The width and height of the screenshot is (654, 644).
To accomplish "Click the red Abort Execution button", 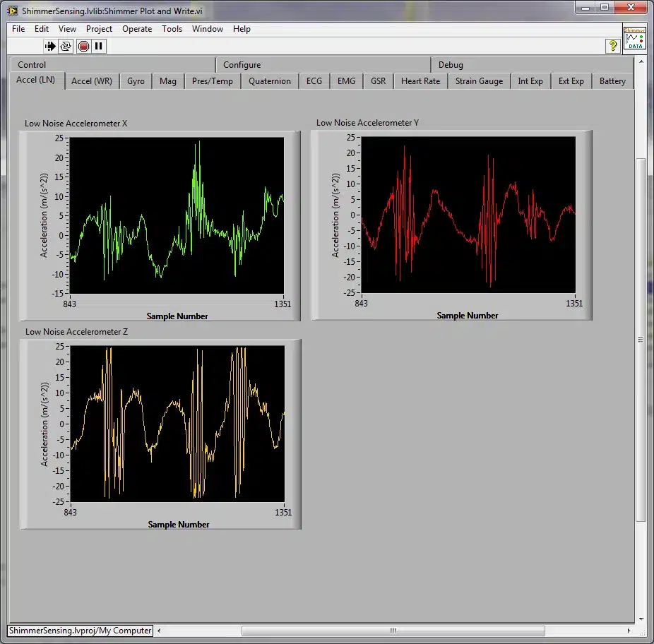I will [83, 46].
